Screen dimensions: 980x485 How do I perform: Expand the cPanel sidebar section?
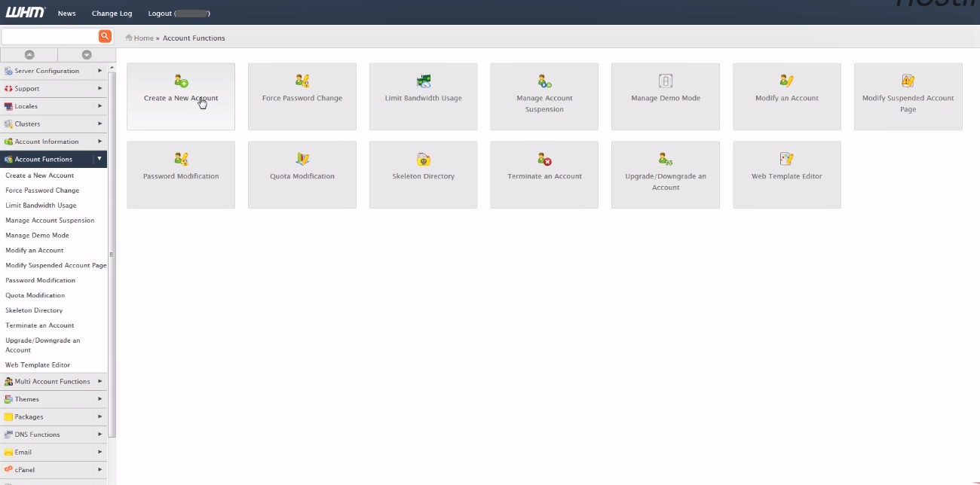54,470
